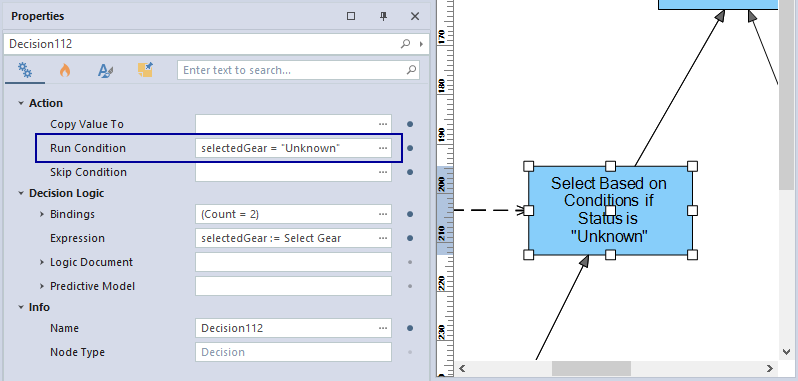
Task: Expand the Bindings property
Action: point(42,214)
